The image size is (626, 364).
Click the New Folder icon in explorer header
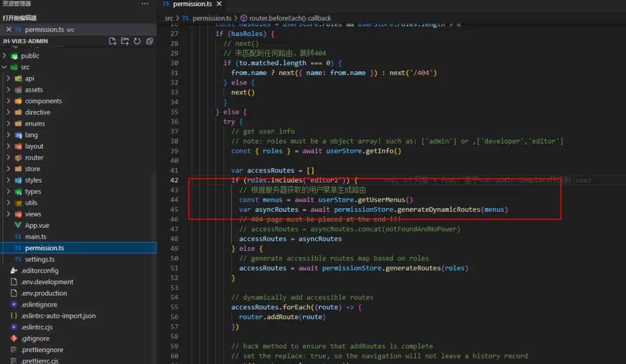(x=125, y=41)
